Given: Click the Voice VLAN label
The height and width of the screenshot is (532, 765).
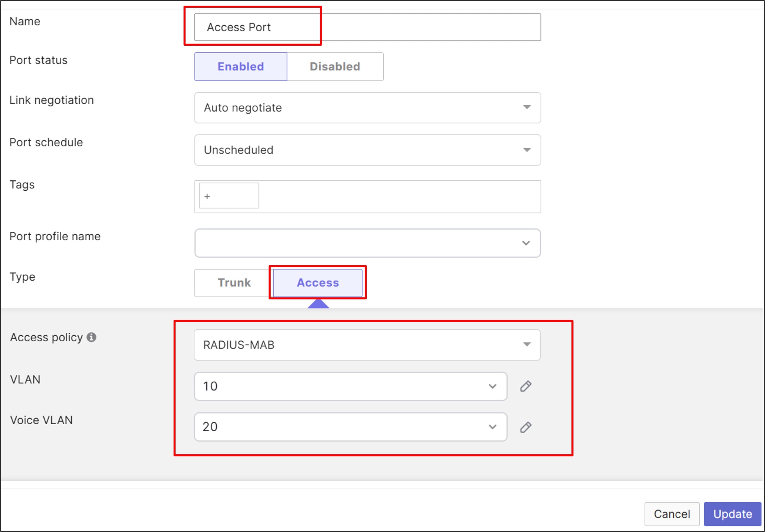Looking at the screenshot, I should 41,420.
